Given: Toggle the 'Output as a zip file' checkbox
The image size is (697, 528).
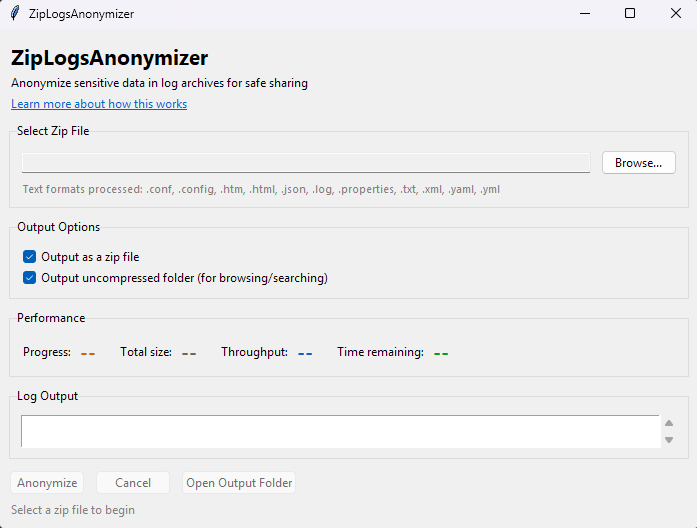Looking at the screenshot, I should point(30,257).
